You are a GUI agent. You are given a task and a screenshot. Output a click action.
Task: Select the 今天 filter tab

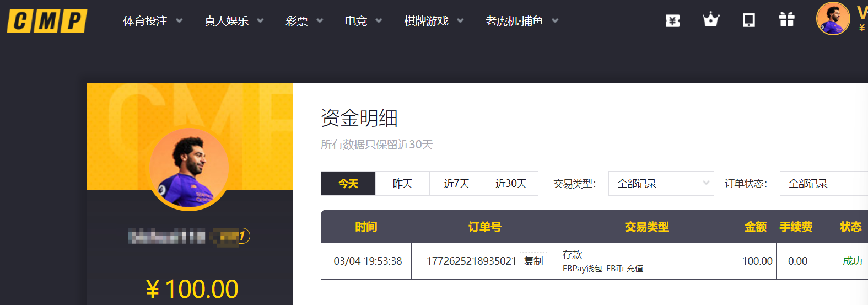[348, 184]
